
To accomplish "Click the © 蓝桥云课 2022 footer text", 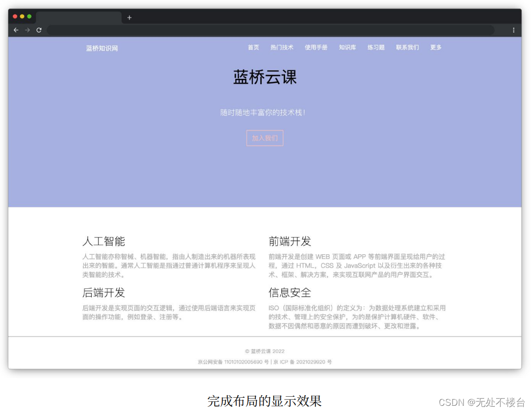I will [x=265, y=351].
